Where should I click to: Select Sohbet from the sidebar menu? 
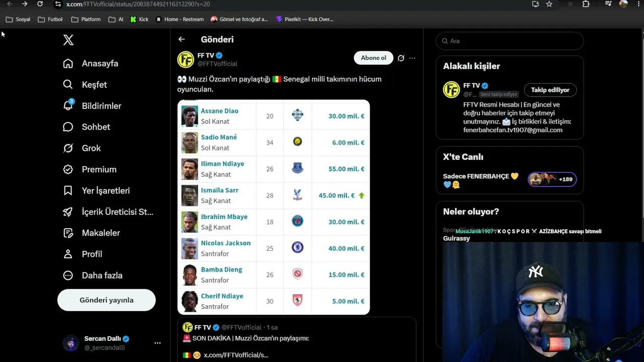96,127
